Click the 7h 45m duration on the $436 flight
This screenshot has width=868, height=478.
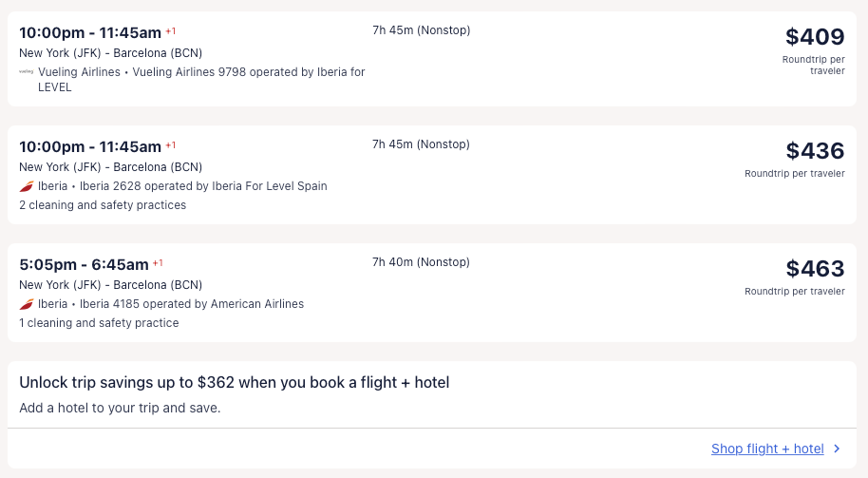[421, 144]
